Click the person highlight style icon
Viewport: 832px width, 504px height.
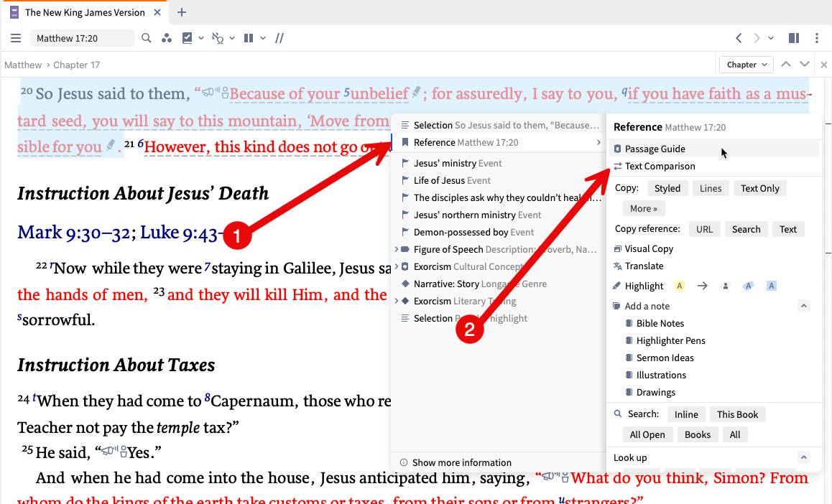point(726,286)
